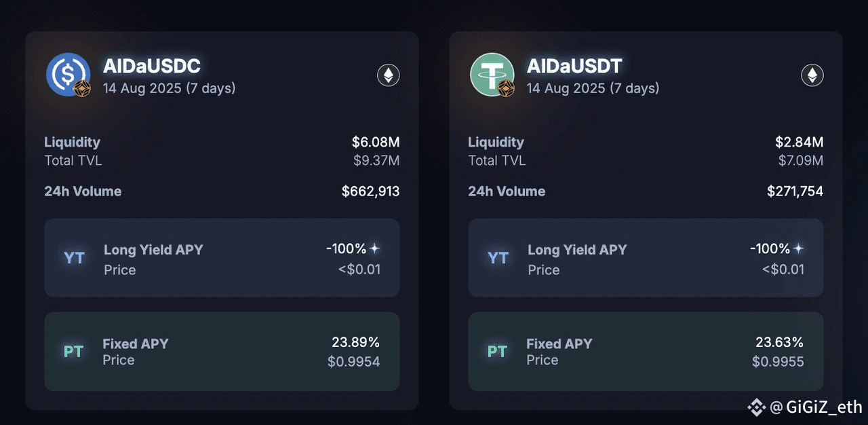868x425 pixels.
Task: Click sparkle icon next to AIDaUSDC -100% yield
Action: [374, 248]
